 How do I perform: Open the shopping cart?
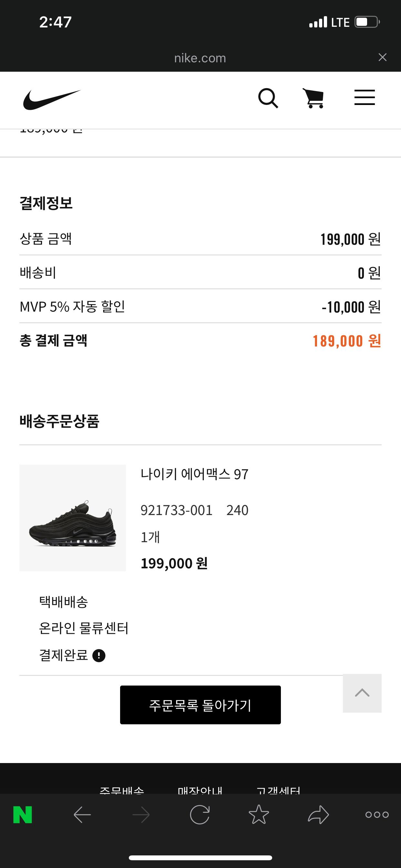[314, 98]
